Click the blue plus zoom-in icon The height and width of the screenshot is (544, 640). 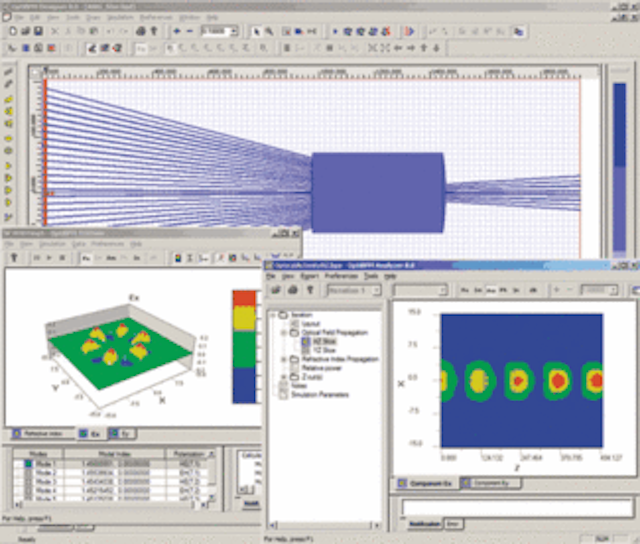click(x=177, y=31)
